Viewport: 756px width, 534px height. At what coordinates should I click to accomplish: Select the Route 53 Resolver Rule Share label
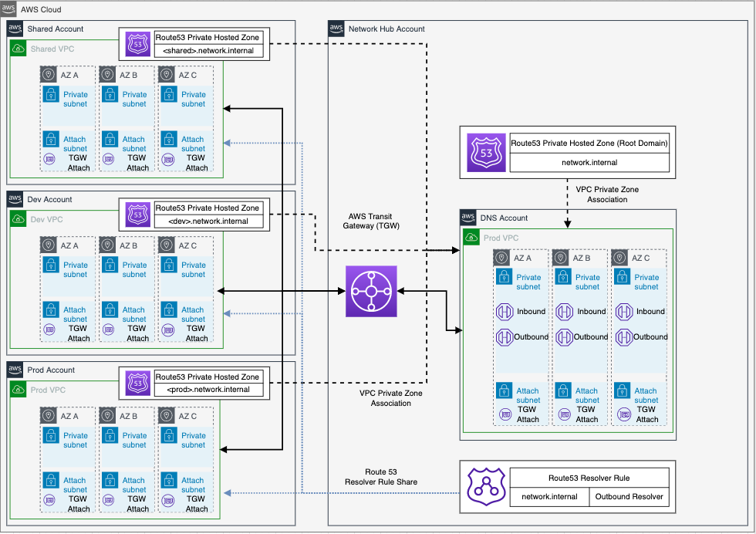(x=381, y=477)
